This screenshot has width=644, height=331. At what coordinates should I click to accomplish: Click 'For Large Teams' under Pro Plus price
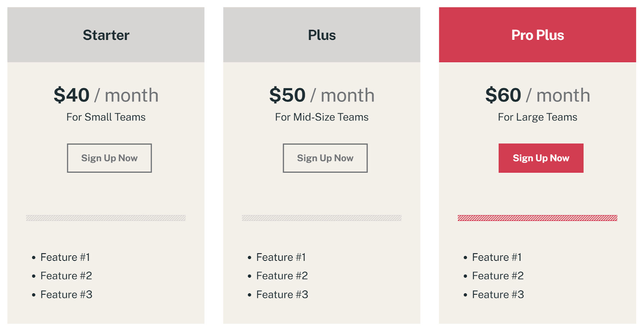tap(537, 117)
